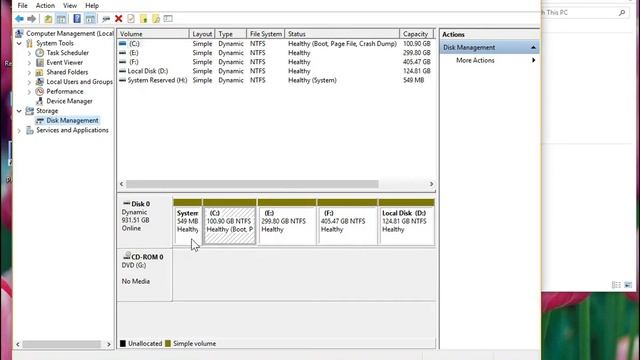Click the yellow folder toolbar icon with the green mark

tap(144, 19)
